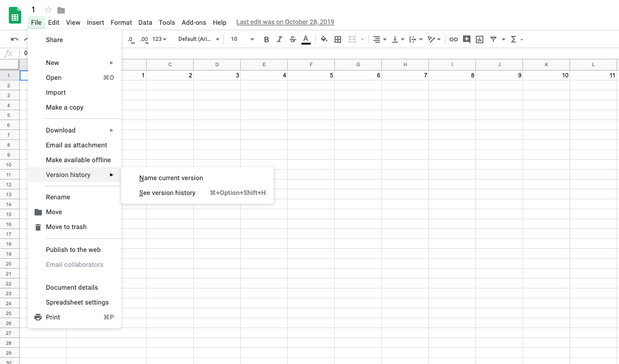Insert a comment from the toolbar
The width and height of the screenshot is (619, 364).
pyautogui.click(x=467, y=39)
